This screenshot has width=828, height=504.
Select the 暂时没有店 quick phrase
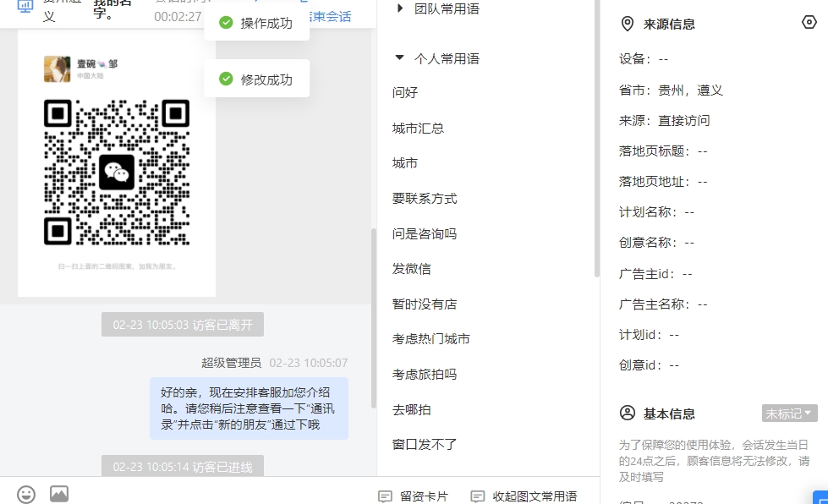425,304
